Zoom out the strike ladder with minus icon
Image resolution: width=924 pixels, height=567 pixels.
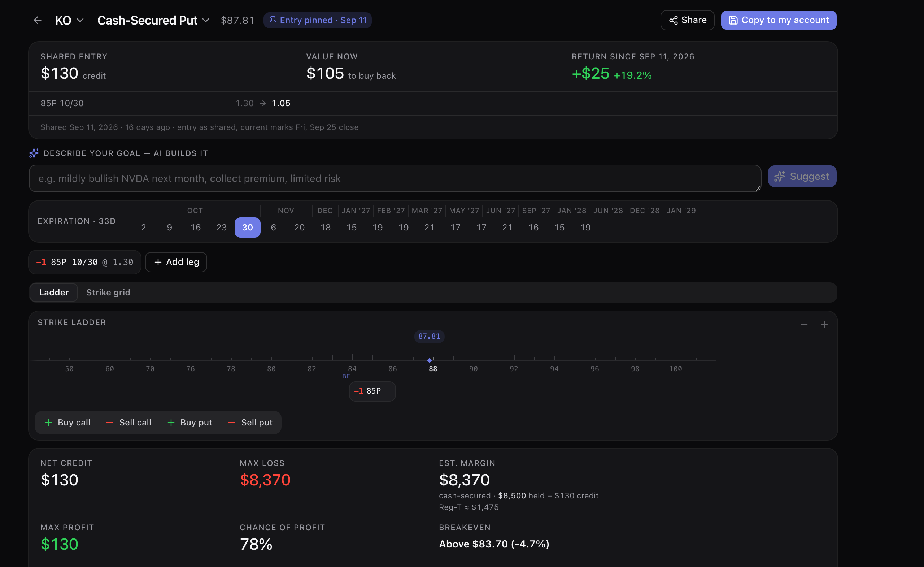pyautogui.click(x=803, y=325)
